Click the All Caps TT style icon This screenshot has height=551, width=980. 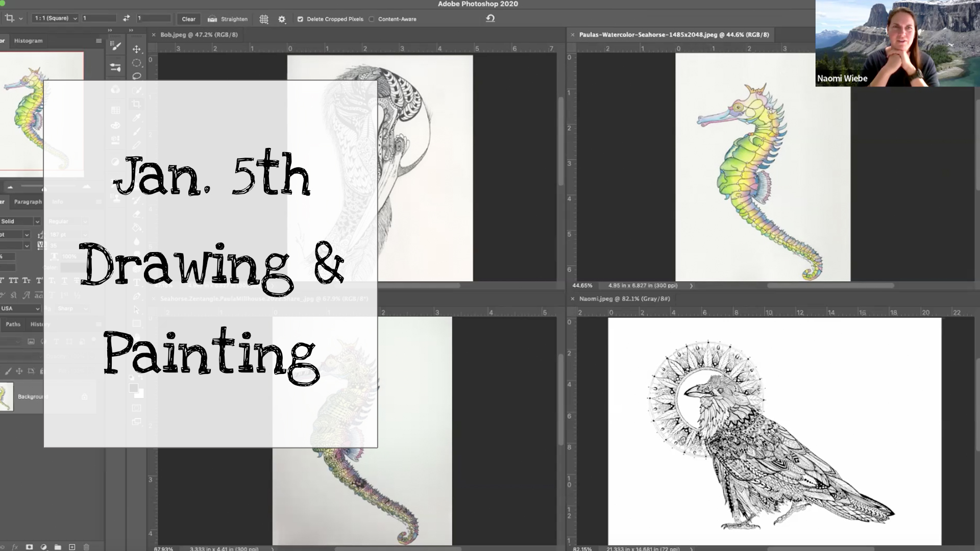coord(13,281)
